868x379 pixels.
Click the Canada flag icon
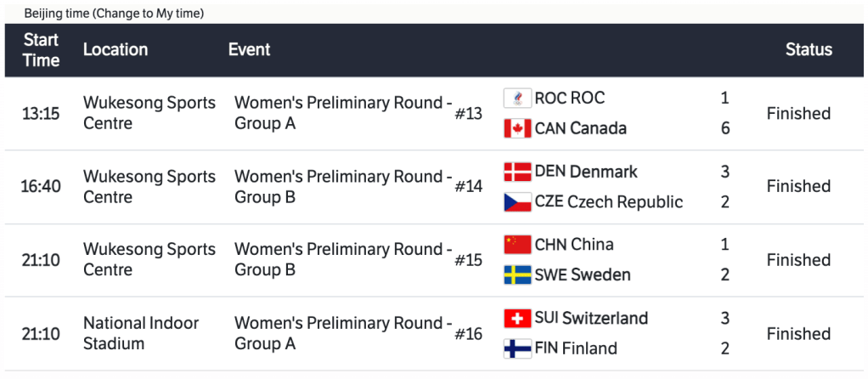pos(517,128)
